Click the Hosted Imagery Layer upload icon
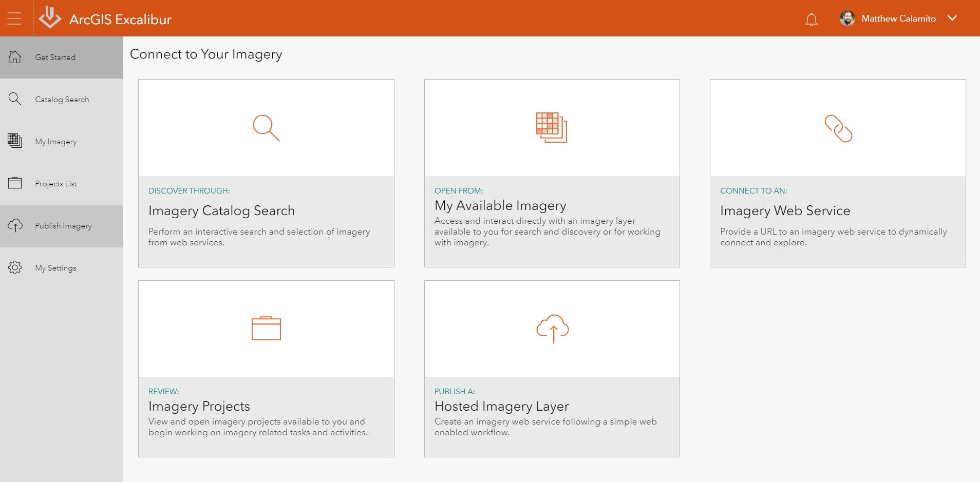 tap(552, 329)
